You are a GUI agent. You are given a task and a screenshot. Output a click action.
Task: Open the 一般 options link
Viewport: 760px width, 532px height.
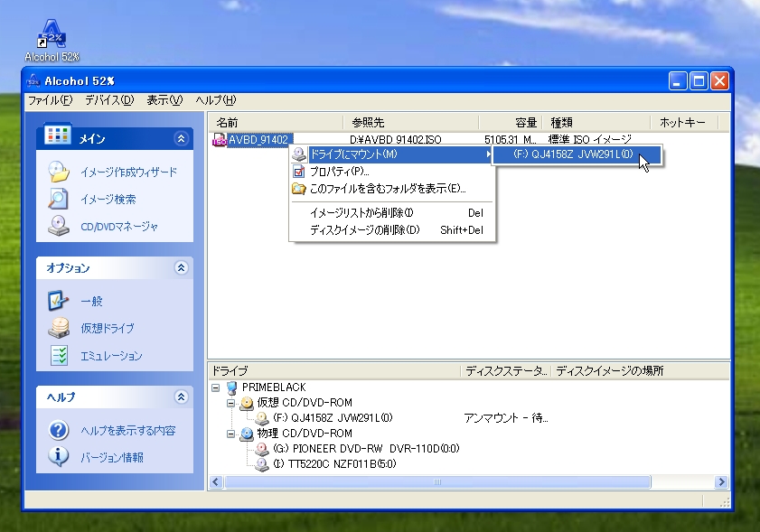pyautogui.click(x=91, y=302)
